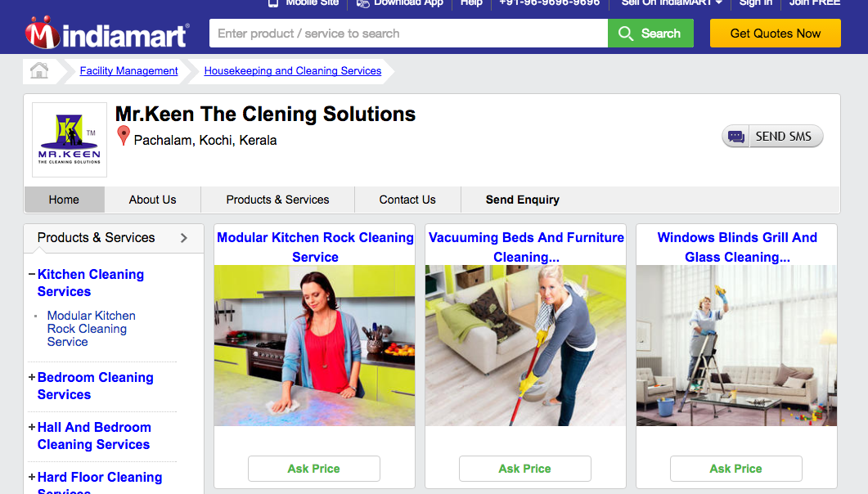Image resolution: width=868 pixels, height=494 pixels.
Task: Click the SMS chat bubble icon
Action: click(x=735, y=137)
